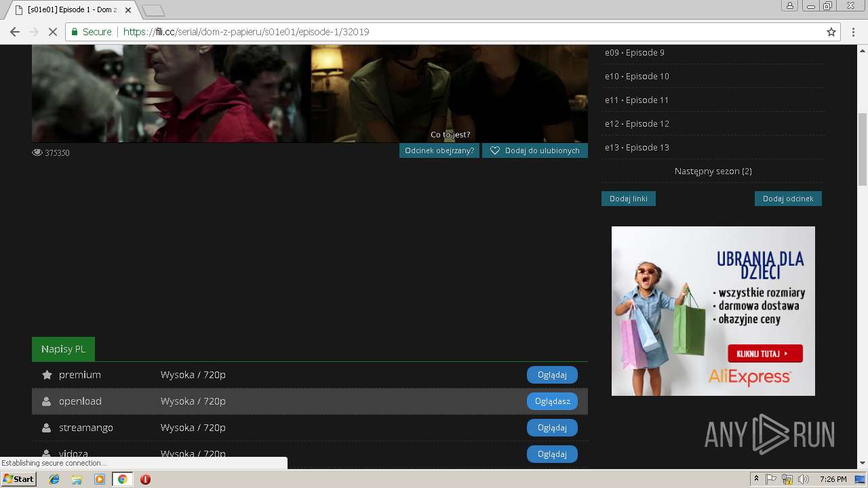Open the Windows Start menu

coord(18,479)
